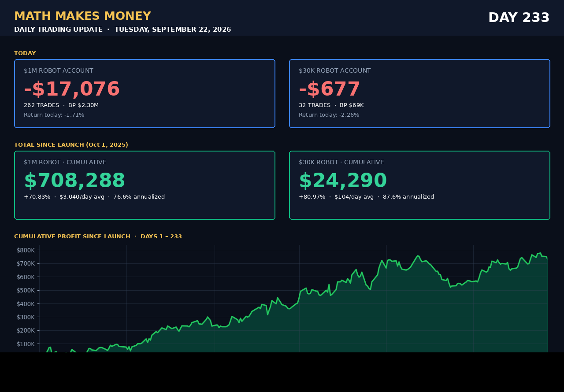
Task: Select the "-$677" loss figure
Action: point(330,89)
